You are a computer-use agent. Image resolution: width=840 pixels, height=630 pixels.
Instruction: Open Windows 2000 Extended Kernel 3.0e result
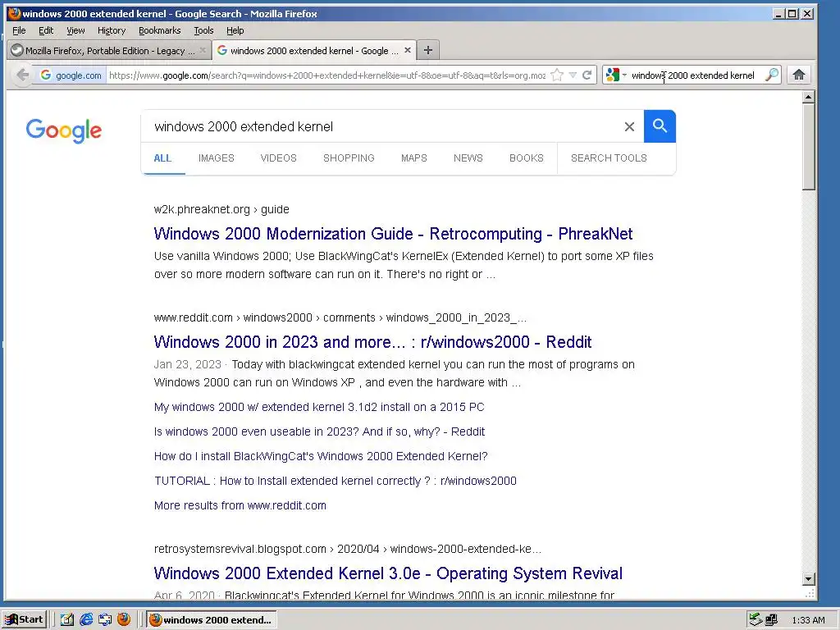(x=388, y=573)
